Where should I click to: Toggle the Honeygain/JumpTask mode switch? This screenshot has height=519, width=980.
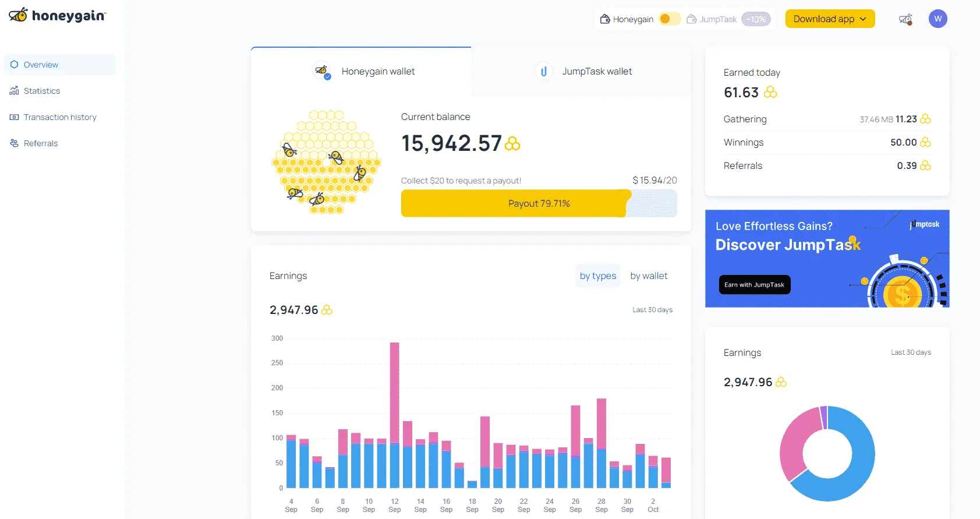click(x=669, y=19)
